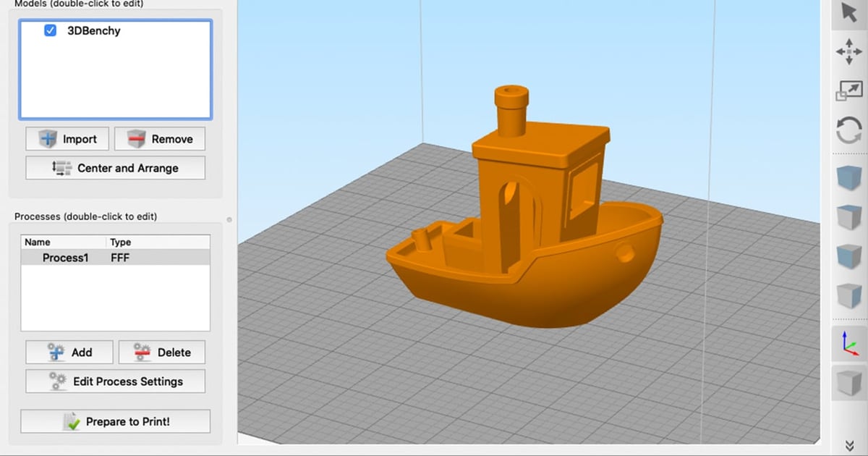Image resolution: width=868 pixels, height=456 pixels.
Task: Collapse the Processes panel via its round toggle
Action: 229,219
